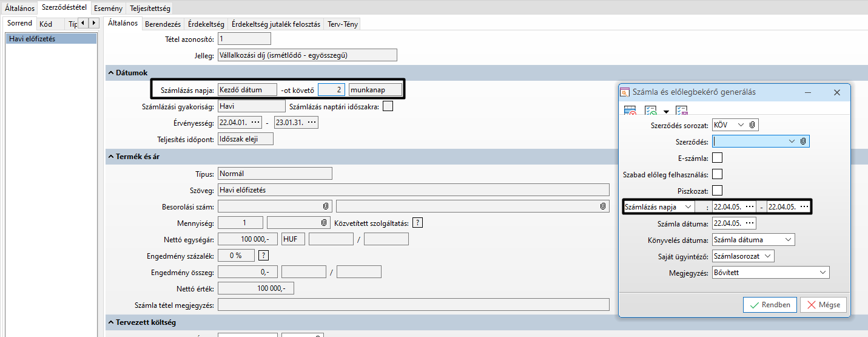Click the number field showing 2 after -ot követő
Viewport: 868px width, 337px height.
coord(332,90)
